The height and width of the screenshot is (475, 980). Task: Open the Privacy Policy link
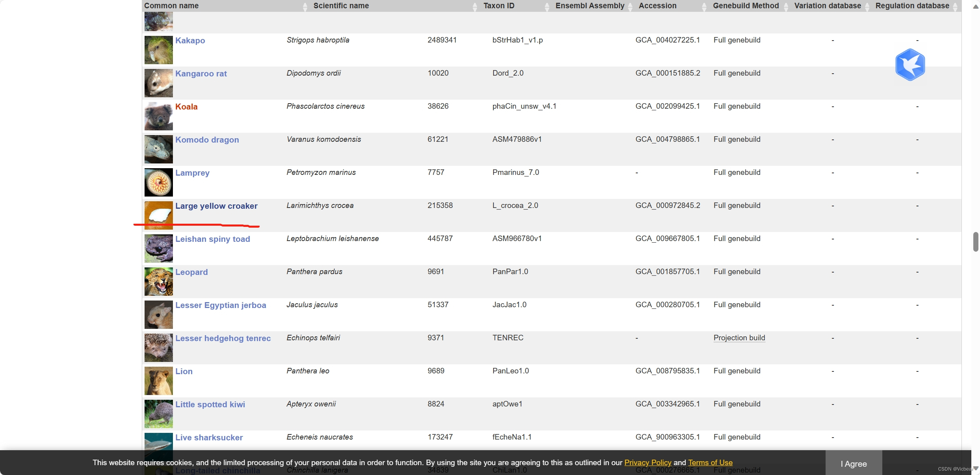(x=648, y=462)
